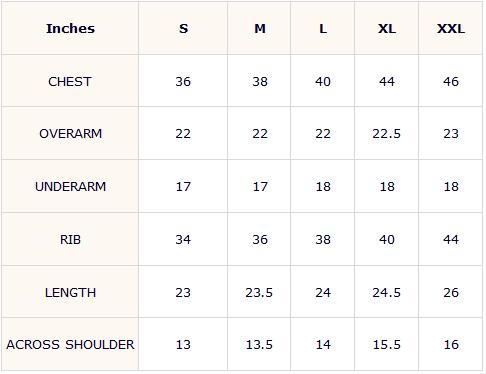Screen dimensions: 486x374
Task: Click the rib value 34 for S
Action: pos(183,239)
